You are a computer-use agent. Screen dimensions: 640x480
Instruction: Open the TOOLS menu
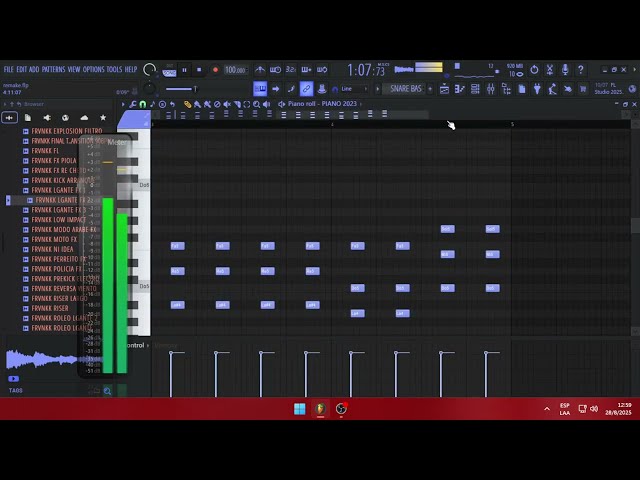click(114, 69)
